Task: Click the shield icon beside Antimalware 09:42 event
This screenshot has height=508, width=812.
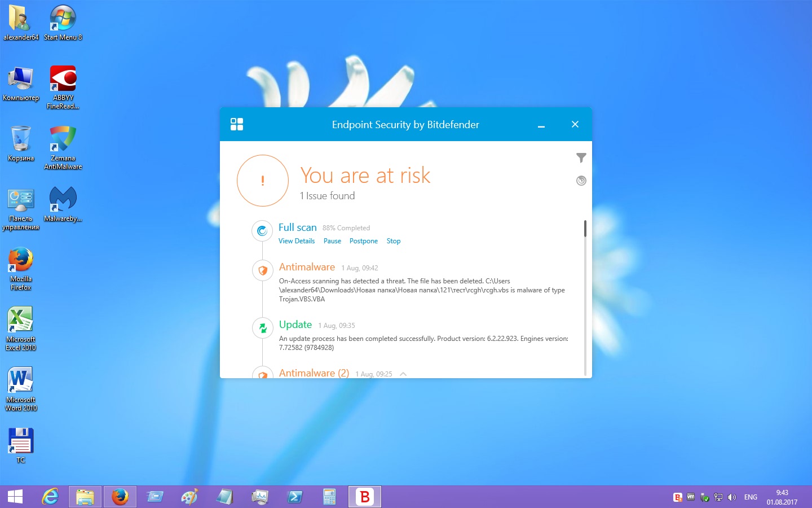Action: (x=263, y=270)
